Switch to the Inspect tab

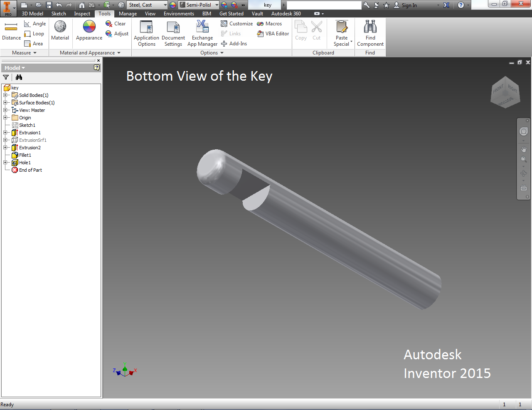coord(82,14)
